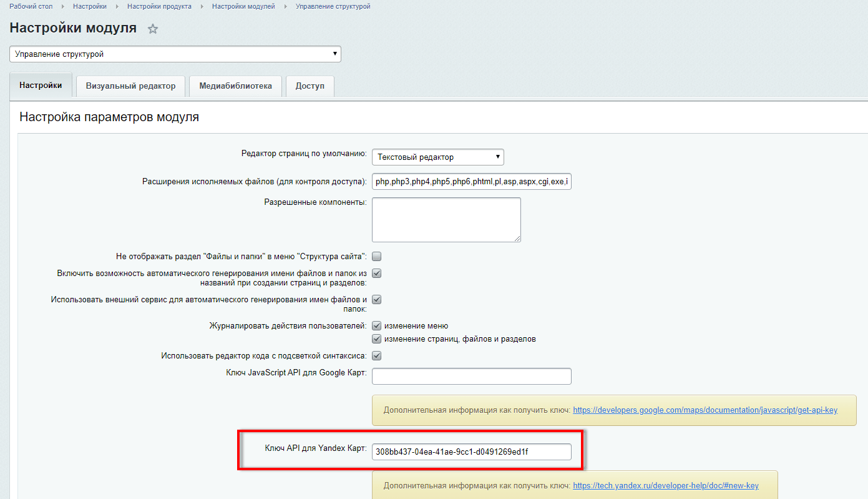Uncheck external service for name generation
Viewport: 868px width, 499px height.
pyautogui.click(x=377, y=300)
